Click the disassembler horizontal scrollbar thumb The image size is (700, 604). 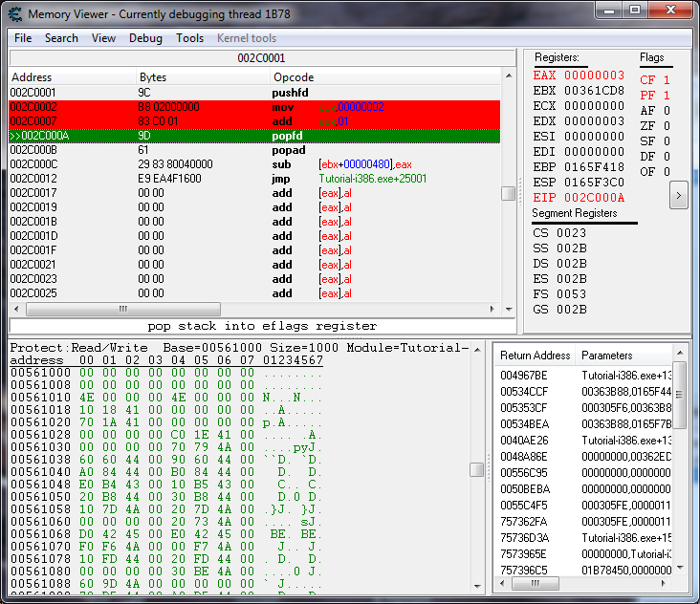click(x=121, y=310)
